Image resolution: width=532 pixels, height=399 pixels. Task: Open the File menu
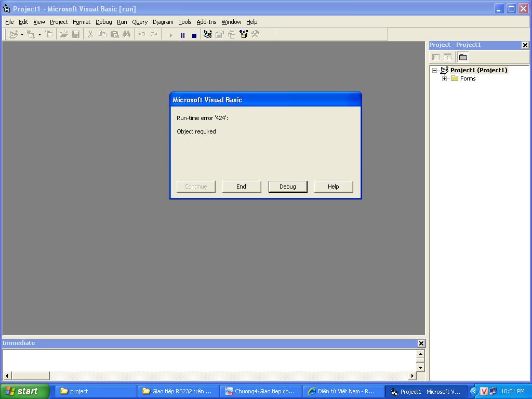pos(9,22)
